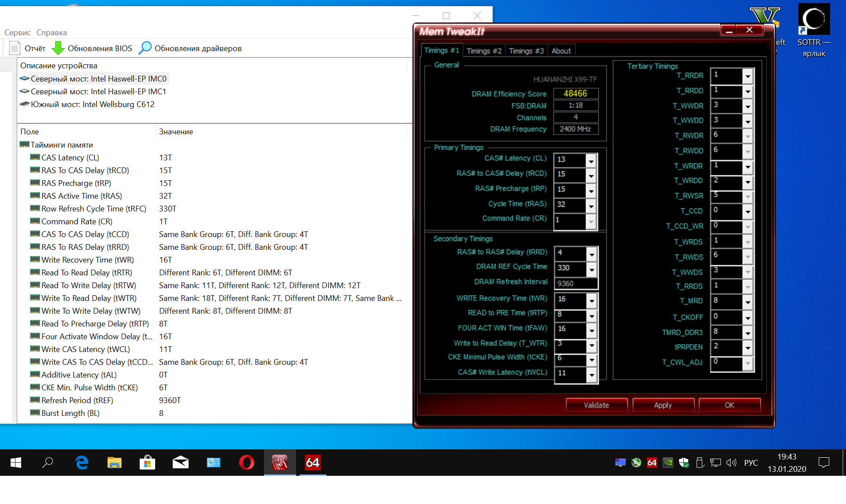Click the Значение column header
Viewport: 846px width, 504px height.
[281, 131]
